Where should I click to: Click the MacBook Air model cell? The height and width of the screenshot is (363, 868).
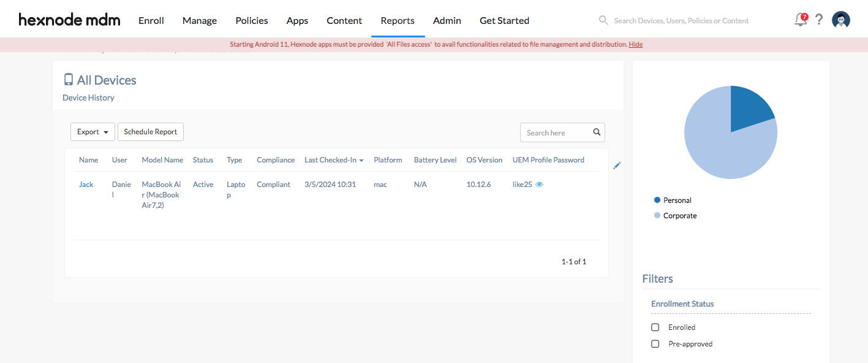[161, 194]
